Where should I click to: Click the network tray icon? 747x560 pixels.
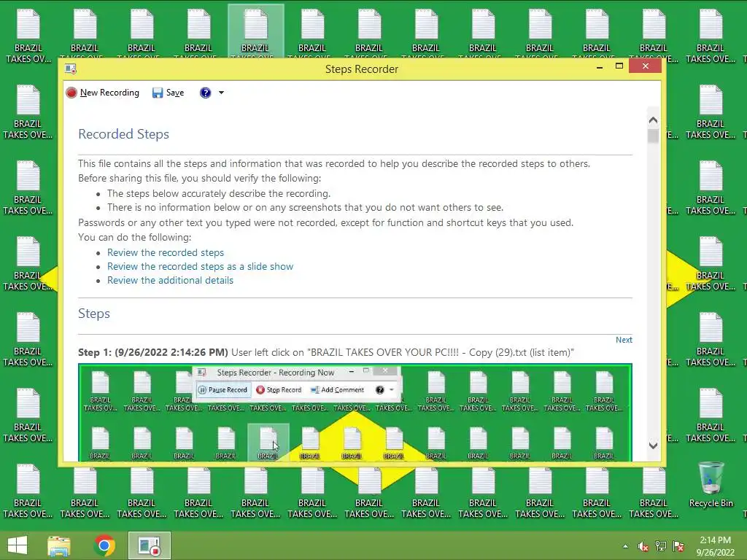click(x=661, y=546)
